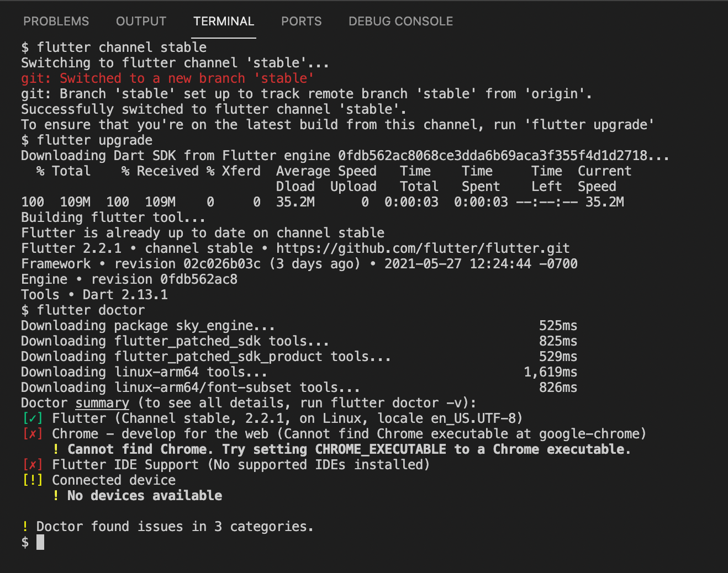Click the bold CHROME_EXECUTABLE text
728x573 pixels.
point(381,449)
